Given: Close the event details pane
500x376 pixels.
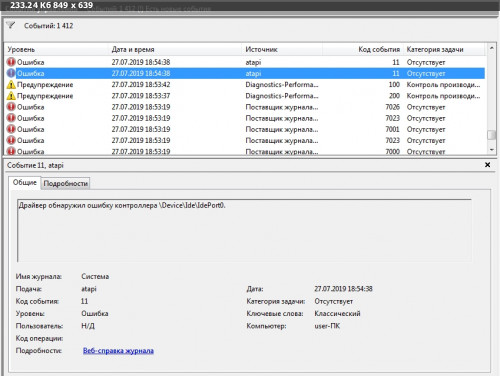Looking at the screenshot, I should coord(487,165).
